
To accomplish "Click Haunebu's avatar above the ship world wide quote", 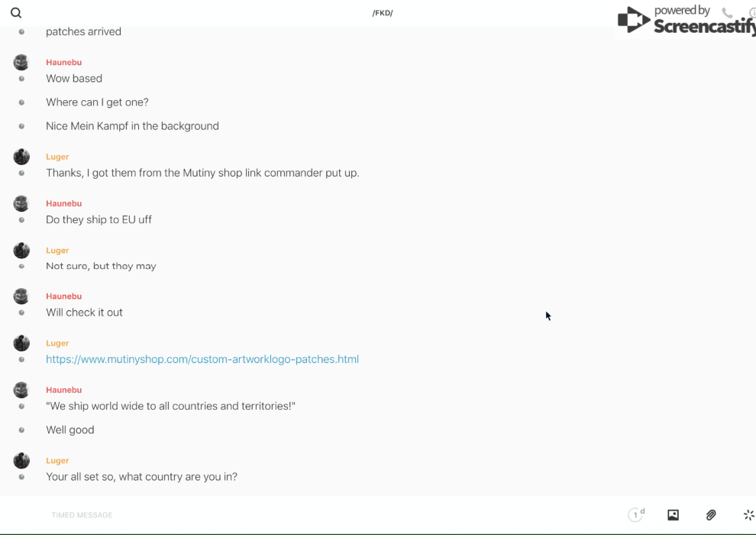I will 21,390.
